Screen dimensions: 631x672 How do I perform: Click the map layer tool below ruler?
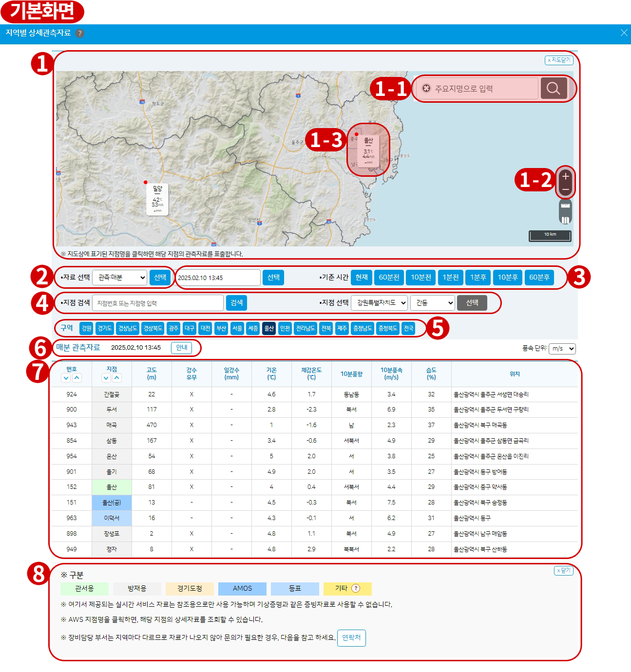(565, 220)
